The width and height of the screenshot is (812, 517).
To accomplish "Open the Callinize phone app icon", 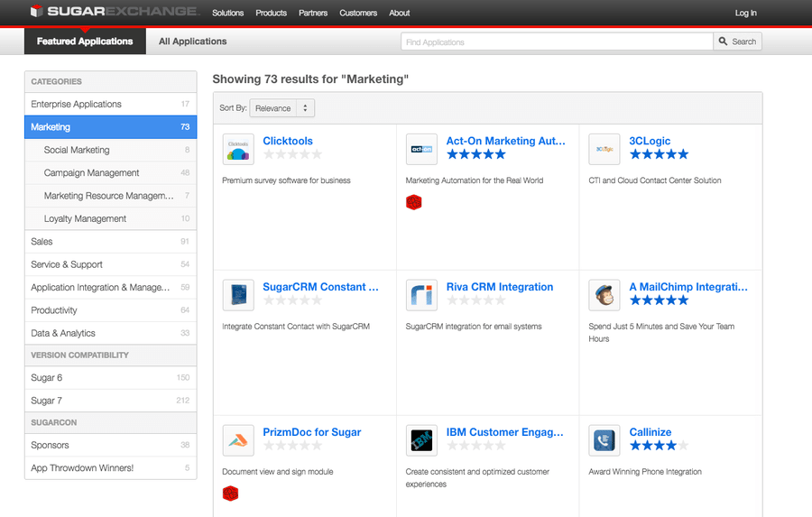I will pos(604,440).
